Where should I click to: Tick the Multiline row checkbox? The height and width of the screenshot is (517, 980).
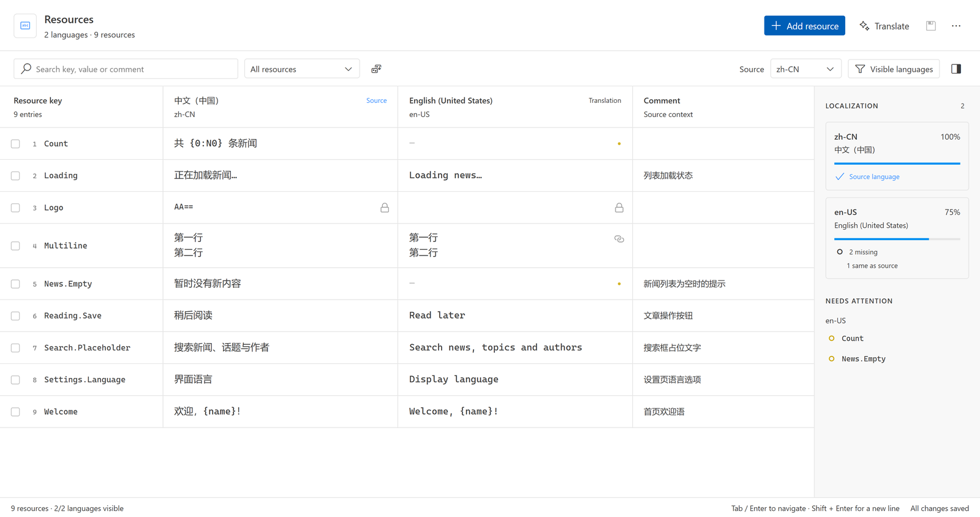[15, 246]
